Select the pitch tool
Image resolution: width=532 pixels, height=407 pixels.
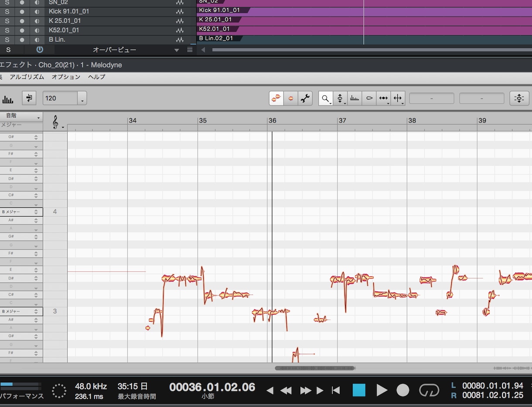pos(340,98)
